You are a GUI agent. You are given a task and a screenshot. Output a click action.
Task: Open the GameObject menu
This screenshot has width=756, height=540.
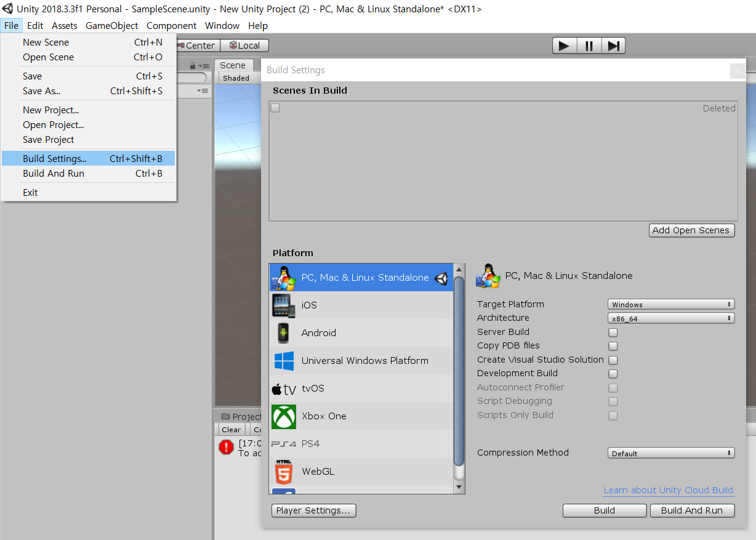click(x=112, y=26)
